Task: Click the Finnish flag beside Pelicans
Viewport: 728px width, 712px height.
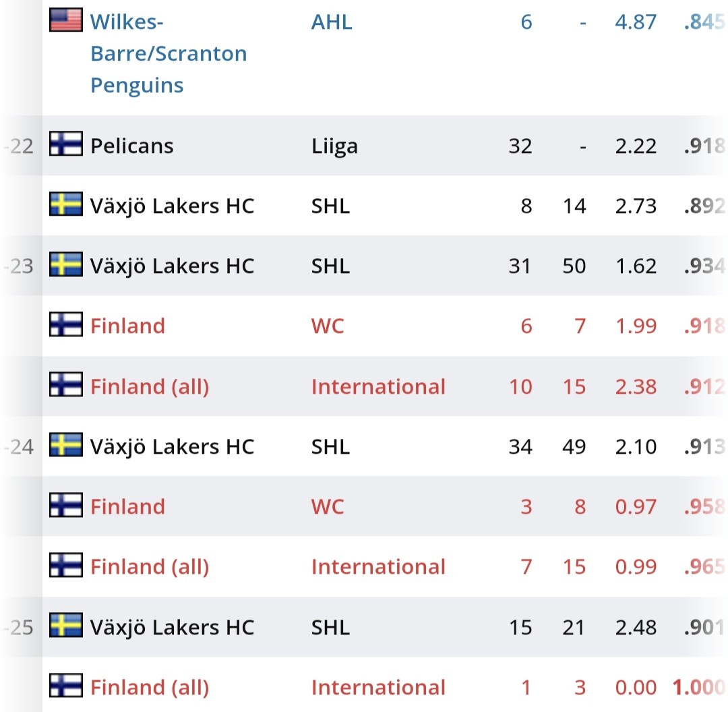Action: pos(66,144)
